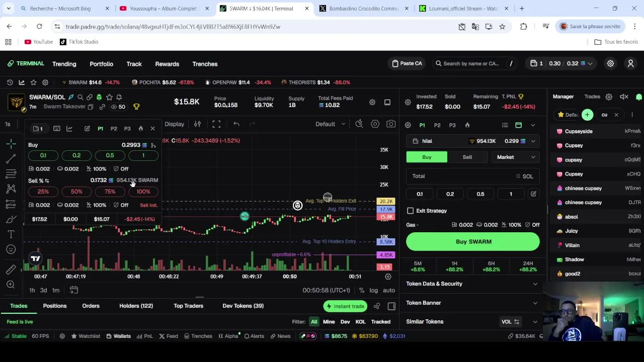Filter trades by Mine
644x362 pixels.
click(329, 322)
